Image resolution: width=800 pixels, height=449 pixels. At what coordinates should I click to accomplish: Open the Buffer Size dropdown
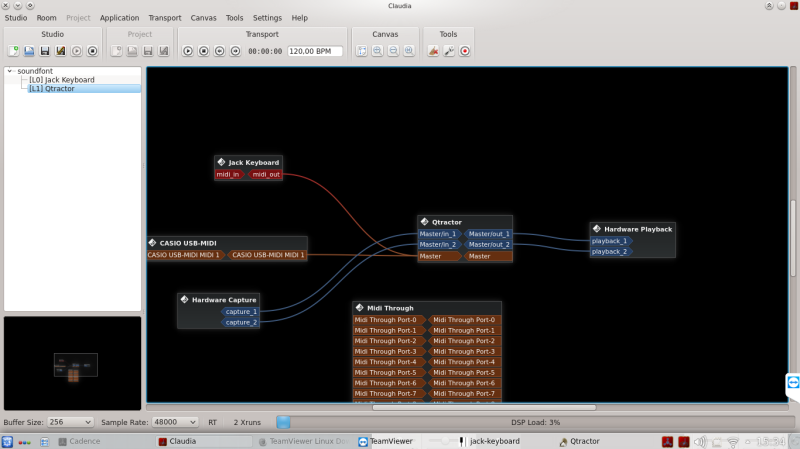(72, 423)
